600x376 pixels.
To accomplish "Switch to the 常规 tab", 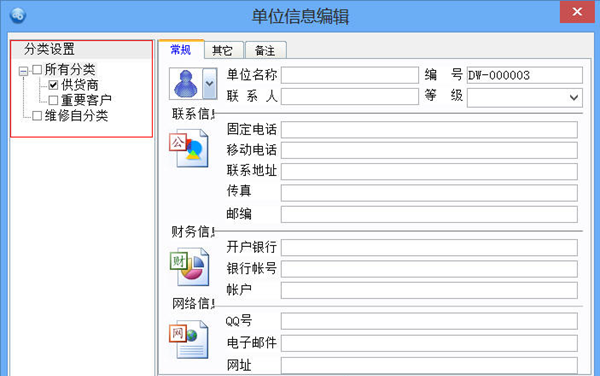I will coord(181,50).
